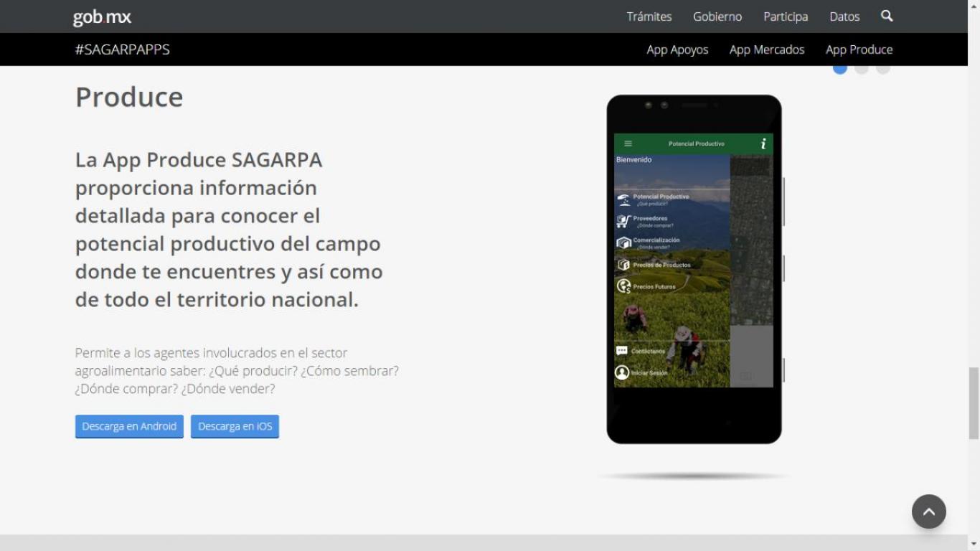Click the Iniciar Sesión person icon

[x=621, y=372]
